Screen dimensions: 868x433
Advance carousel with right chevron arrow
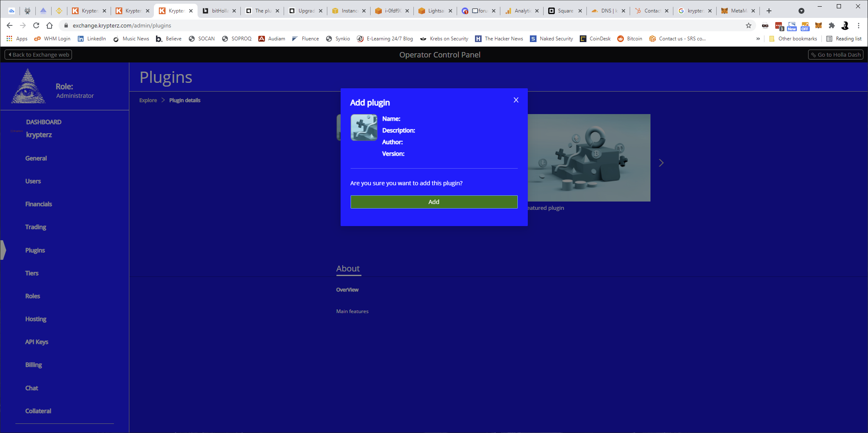pyautogui.click(x=661, y=163)
